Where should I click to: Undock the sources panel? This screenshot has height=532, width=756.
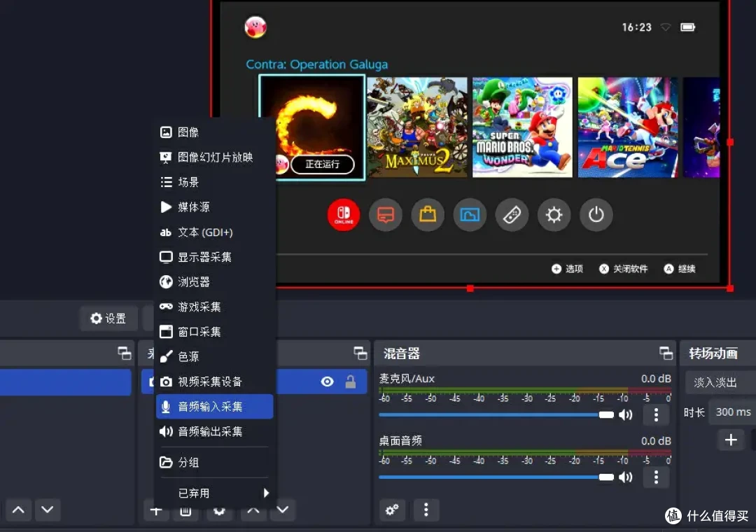360,353
